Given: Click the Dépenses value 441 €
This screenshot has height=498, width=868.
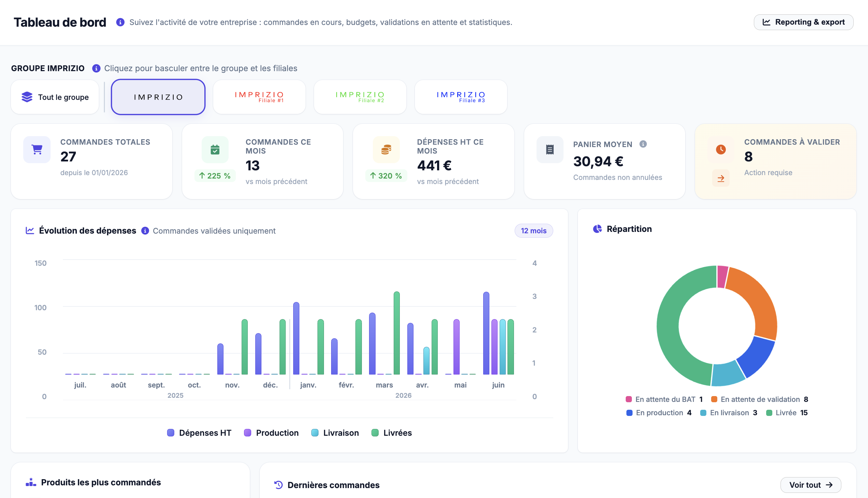Looking at the screenshot, I should (434, 166).
